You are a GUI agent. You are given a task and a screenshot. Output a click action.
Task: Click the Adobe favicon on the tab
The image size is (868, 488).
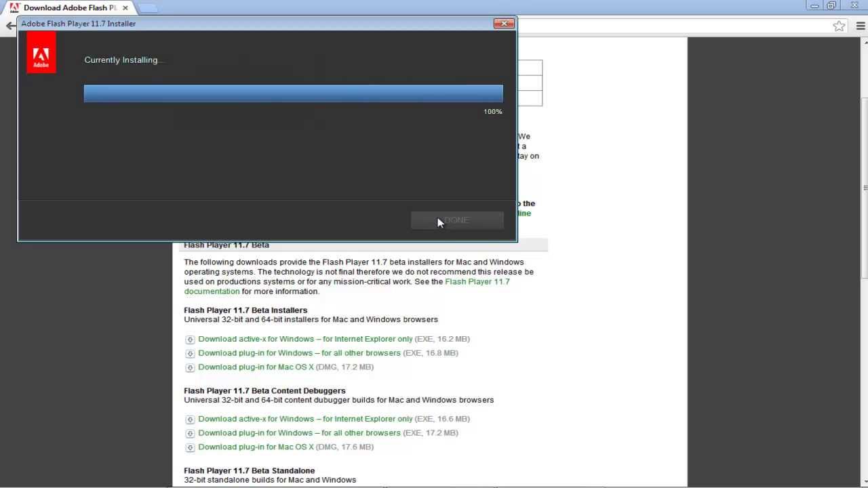point(14,8)
